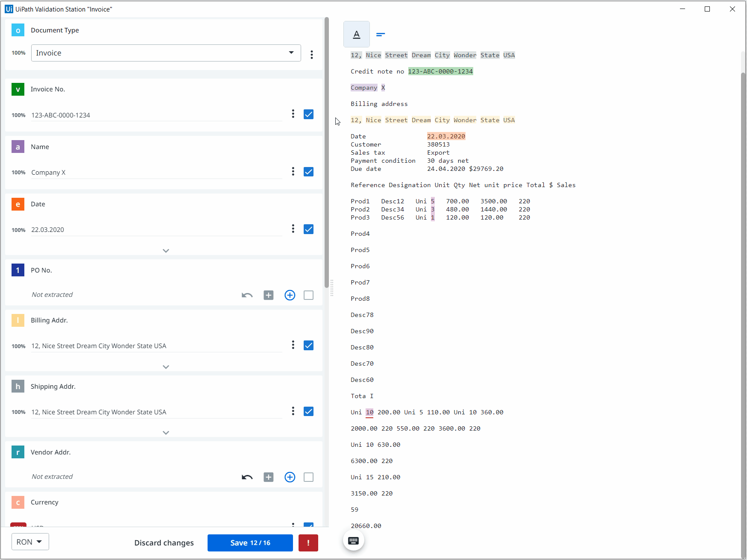Viewport: 747px width, 560px height.
Task: Select highlighted date 22.03.2020 in document
Action: pos(446,136)
